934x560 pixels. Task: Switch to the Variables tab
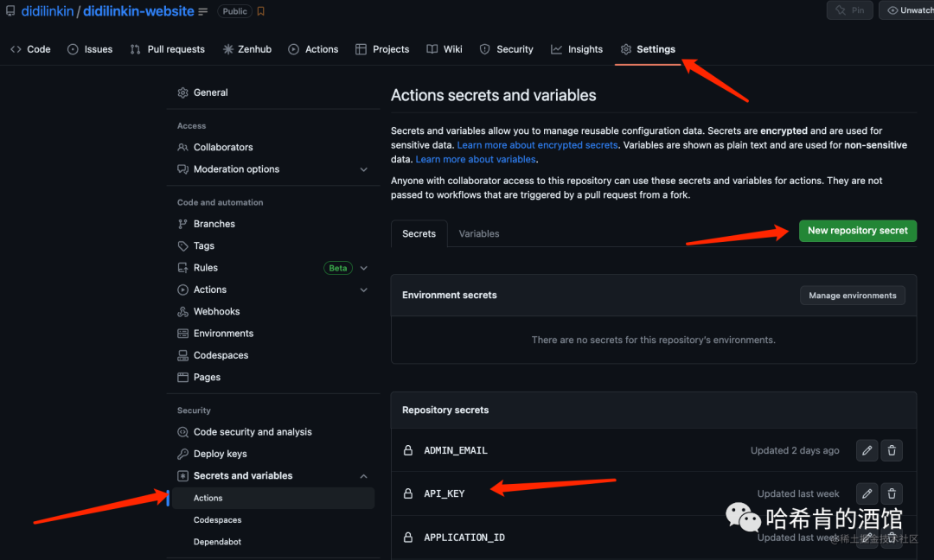[479, 234]
